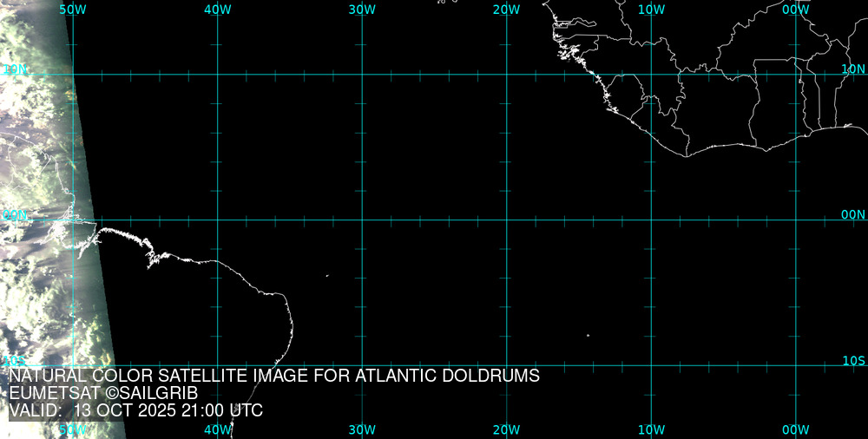Click the 40W label along the bottom edge
Screen dimensions: 868x439
click(217, 429)
